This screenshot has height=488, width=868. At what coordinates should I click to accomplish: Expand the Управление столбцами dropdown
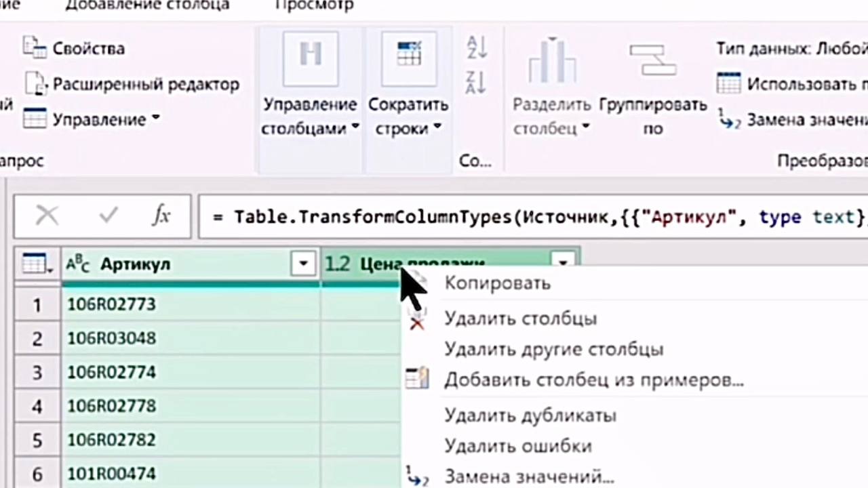tap(355, 128)
